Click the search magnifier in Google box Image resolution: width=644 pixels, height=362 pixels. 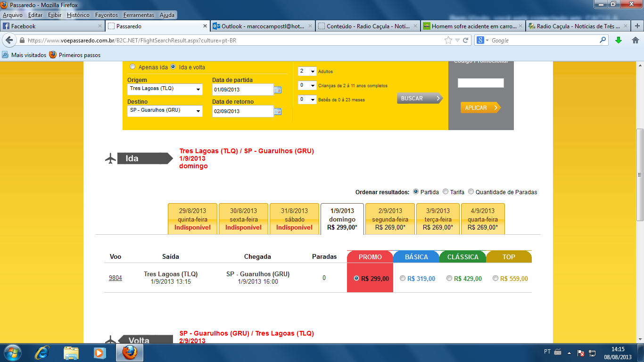coord(603,41)
